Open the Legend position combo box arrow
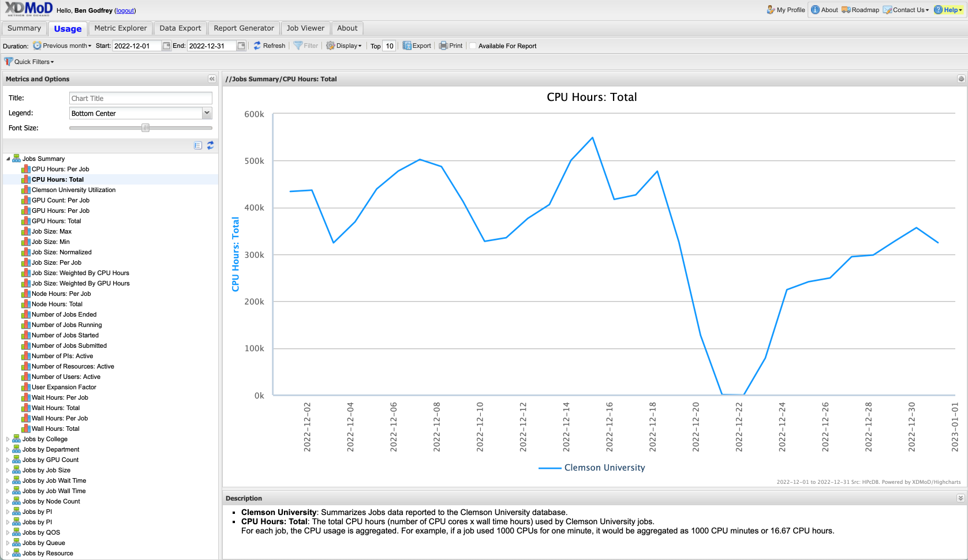Viewport: 968px width, 560px height. pyautogui.click(x=207, y=113)
